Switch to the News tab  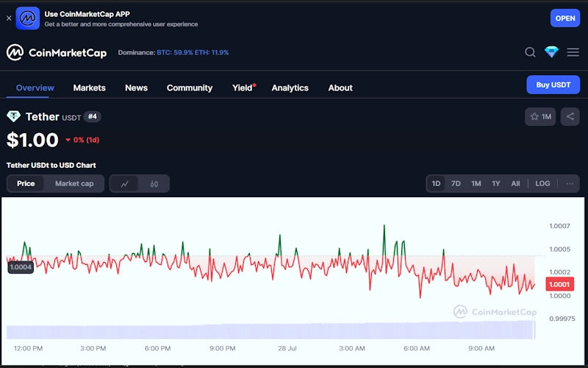[136, 88]
